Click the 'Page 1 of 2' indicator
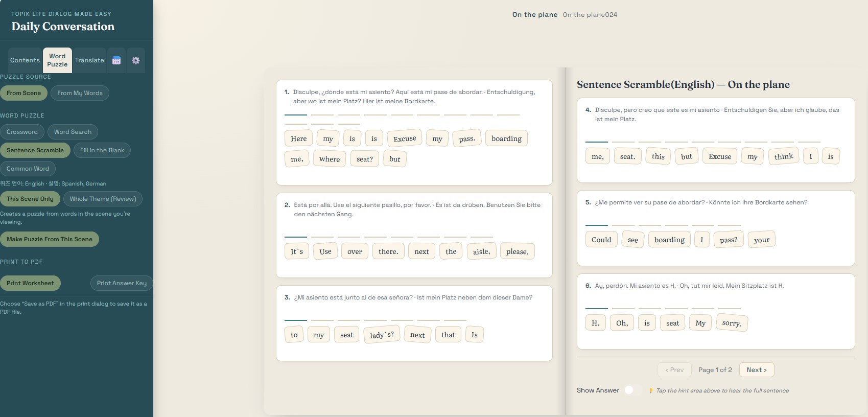This screenshot has width=868, height=417. coord(715,370)
